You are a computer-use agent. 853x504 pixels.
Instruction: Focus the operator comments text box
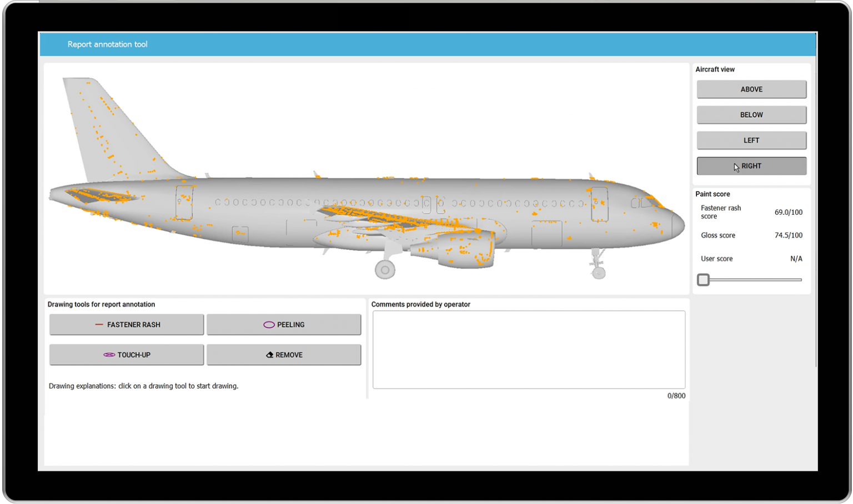(x=529, y=350)
